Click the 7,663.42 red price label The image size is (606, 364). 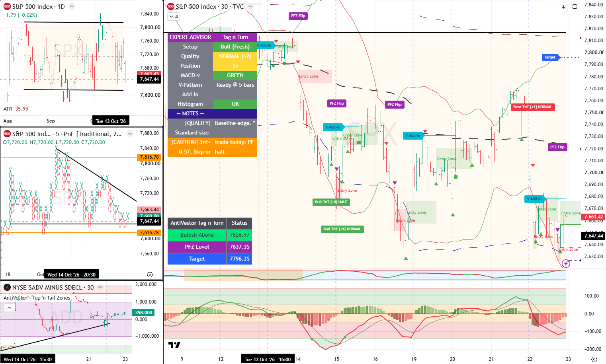593,217
